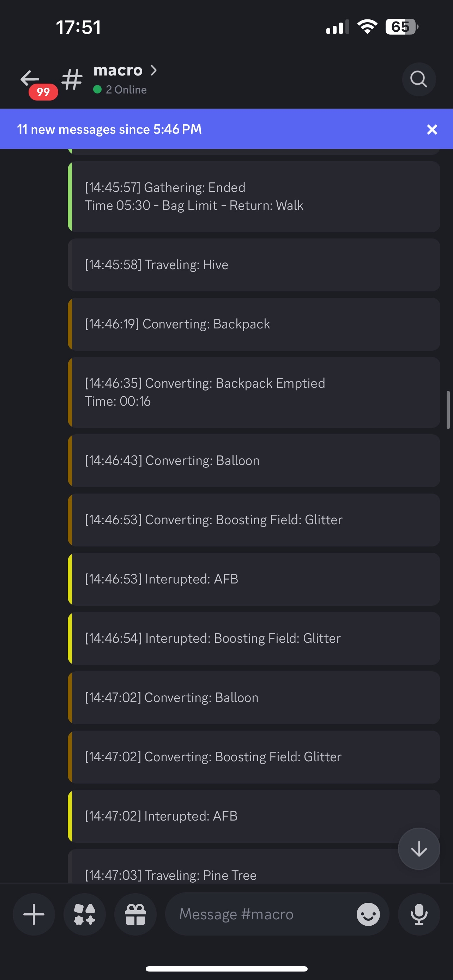Click the chat scrollbar handle
This screenshot has height=980, width=453.
[x=448, y=410]
